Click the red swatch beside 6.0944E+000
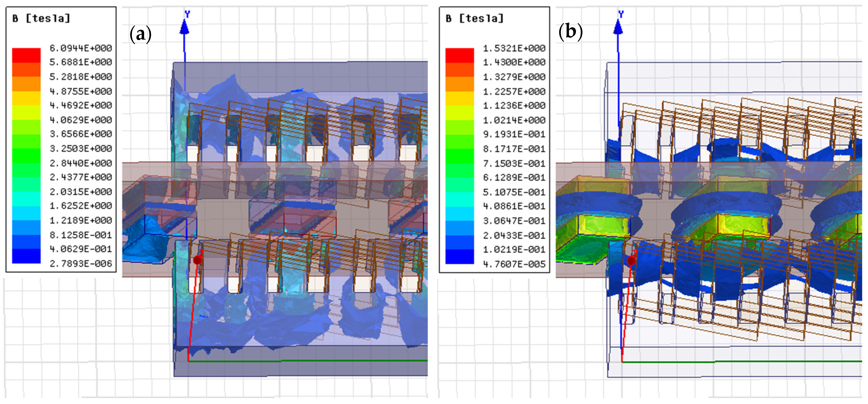This screenshot has width=868, height=404. pyautogui.click(x=26, y=55)
